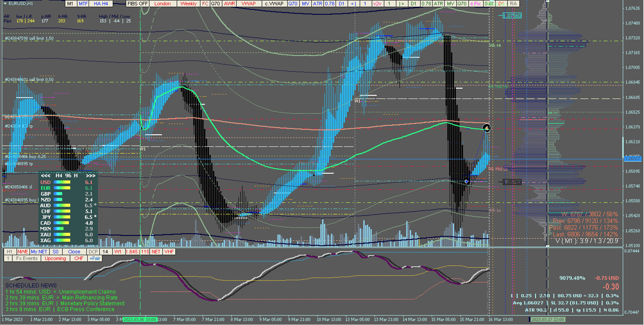
Task: Select the Upcoming news tab
Action: [55, 259]
